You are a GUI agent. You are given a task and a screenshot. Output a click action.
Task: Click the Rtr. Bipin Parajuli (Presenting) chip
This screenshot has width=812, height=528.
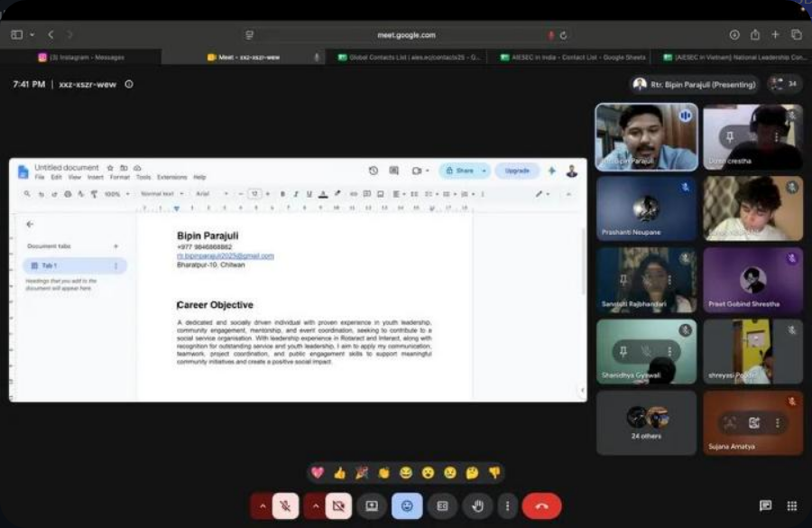(695, 84)
